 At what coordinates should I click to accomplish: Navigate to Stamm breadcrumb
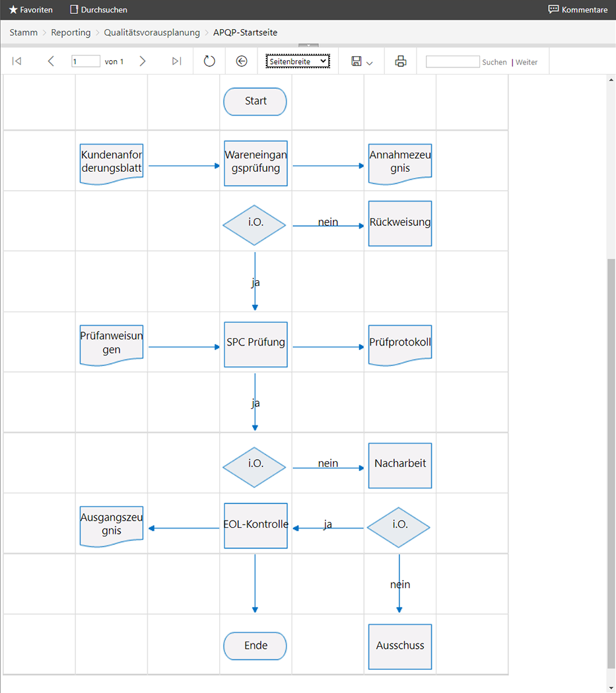(x=23, y=32)
